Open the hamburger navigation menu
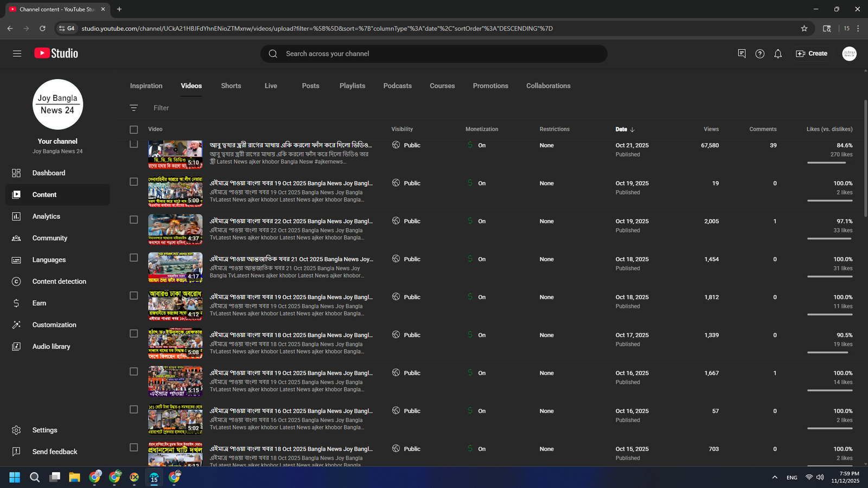Screen dimensions: 868x488 (x=17, y=53)
